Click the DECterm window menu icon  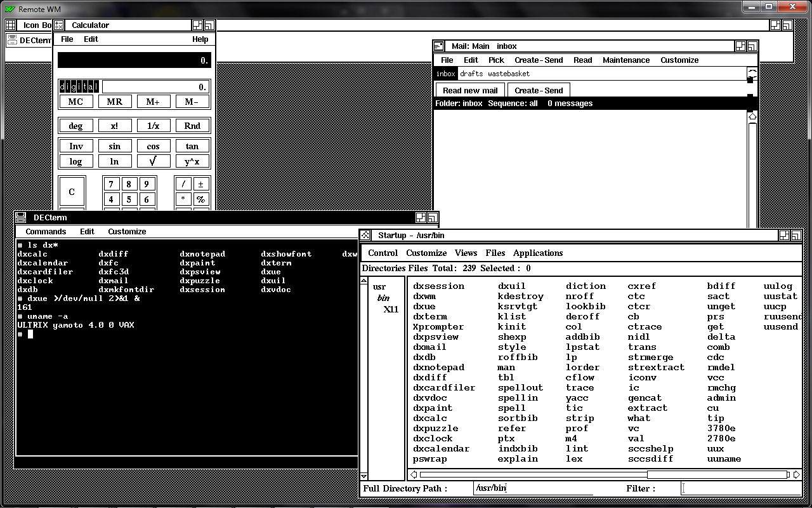21,217
